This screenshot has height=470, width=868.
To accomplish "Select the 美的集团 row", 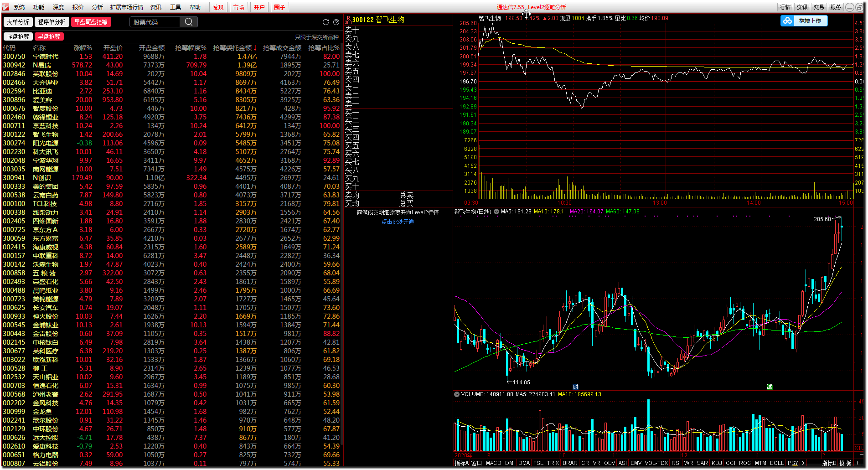I will point(171,186).
